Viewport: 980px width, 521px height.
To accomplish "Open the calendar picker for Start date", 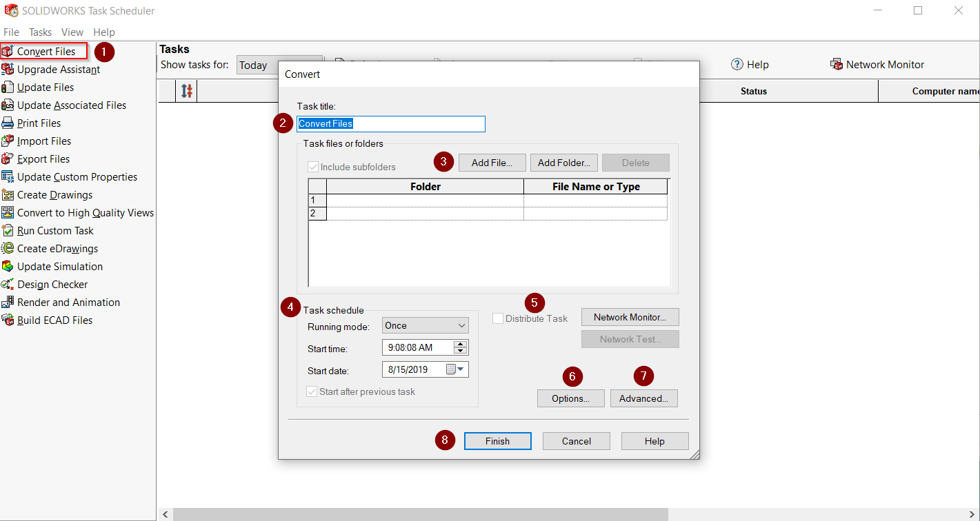I will (x=456, y=369).
